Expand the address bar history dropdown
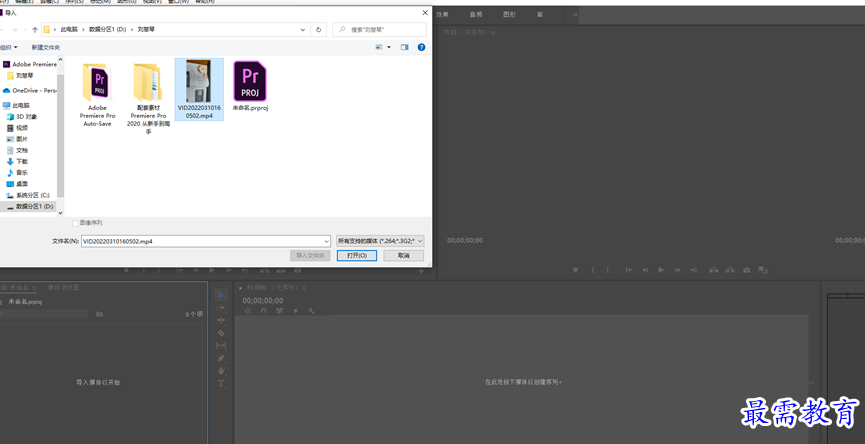Image resolution: width=865 pixels, height=444 pixels. (x=303, y=29)
